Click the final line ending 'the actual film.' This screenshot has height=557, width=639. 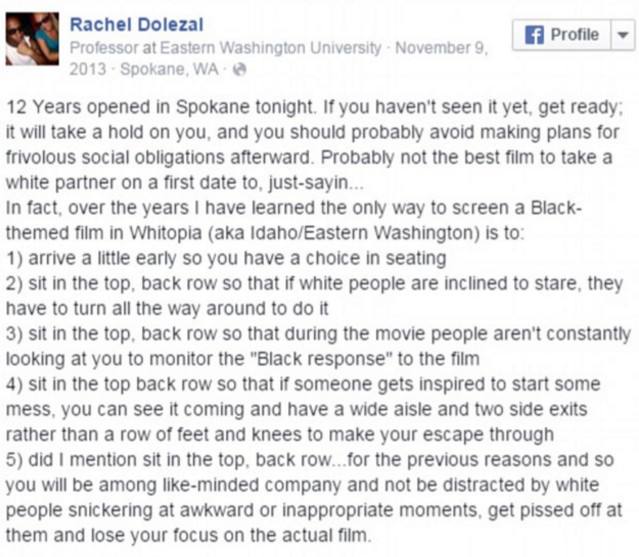[189, 535]
